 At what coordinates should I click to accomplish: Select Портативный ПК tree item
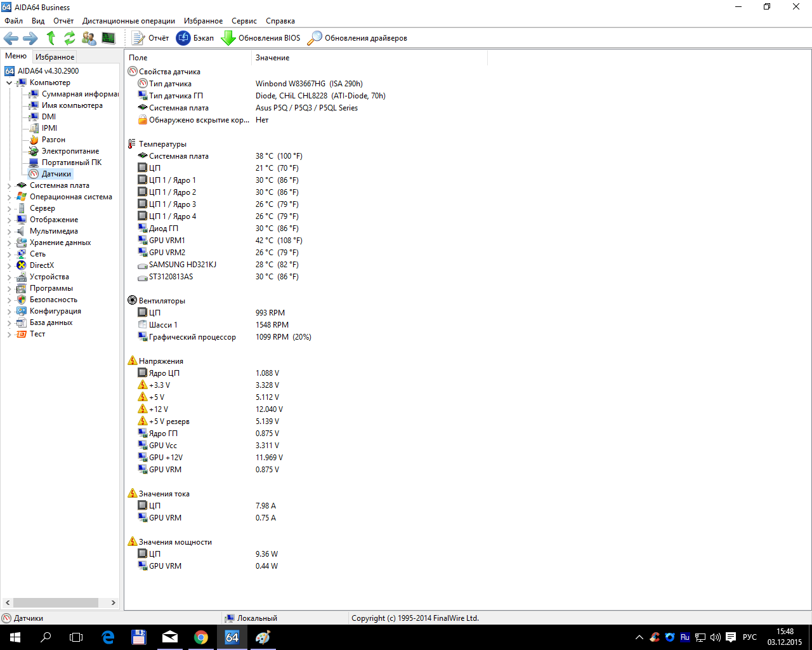pos(72,162)
